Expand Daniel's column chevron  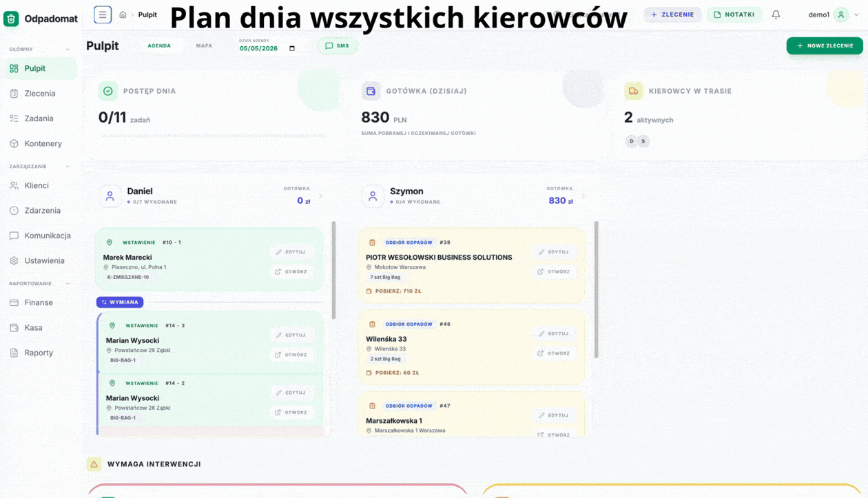[320, 196]
